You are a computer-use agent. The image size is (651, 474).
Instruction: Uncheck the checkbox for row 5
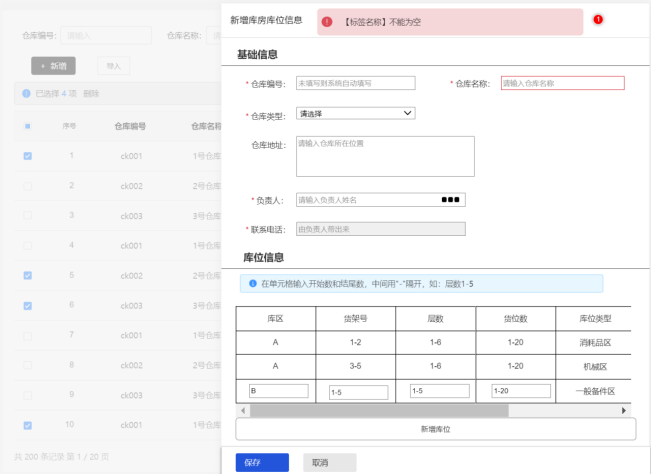(27, 276)
